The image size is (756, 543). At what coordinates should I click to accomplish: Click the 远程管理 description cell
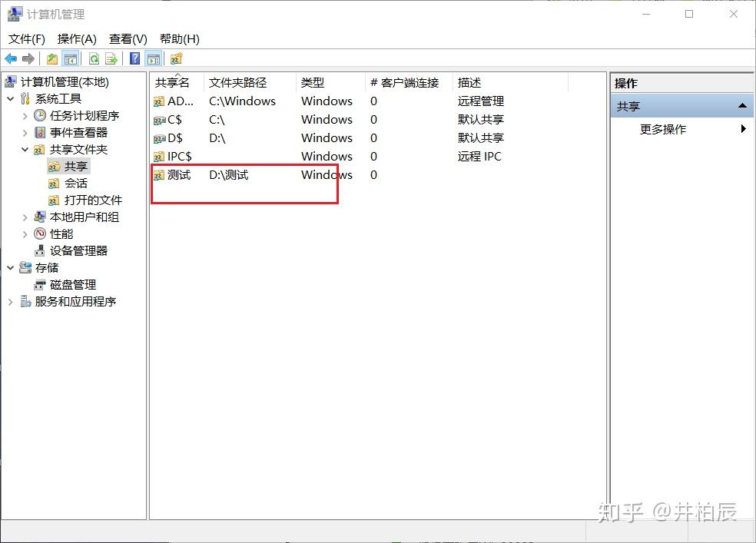coord(481,101)
